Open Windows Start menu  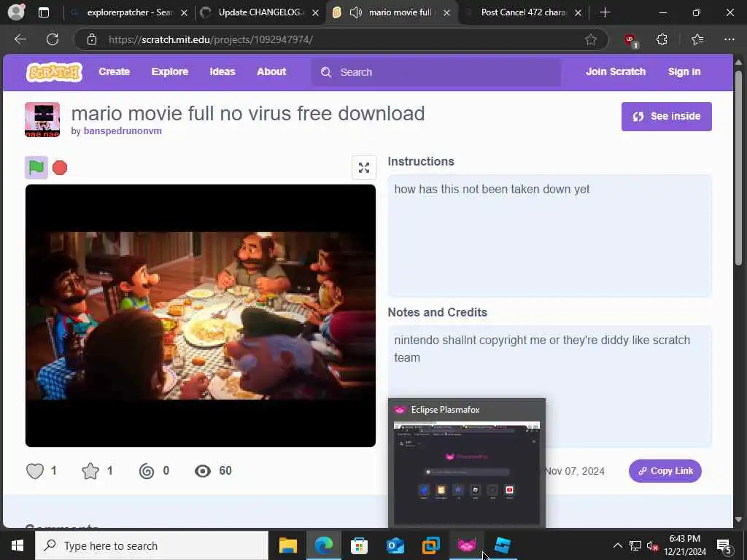coord(18,545)
